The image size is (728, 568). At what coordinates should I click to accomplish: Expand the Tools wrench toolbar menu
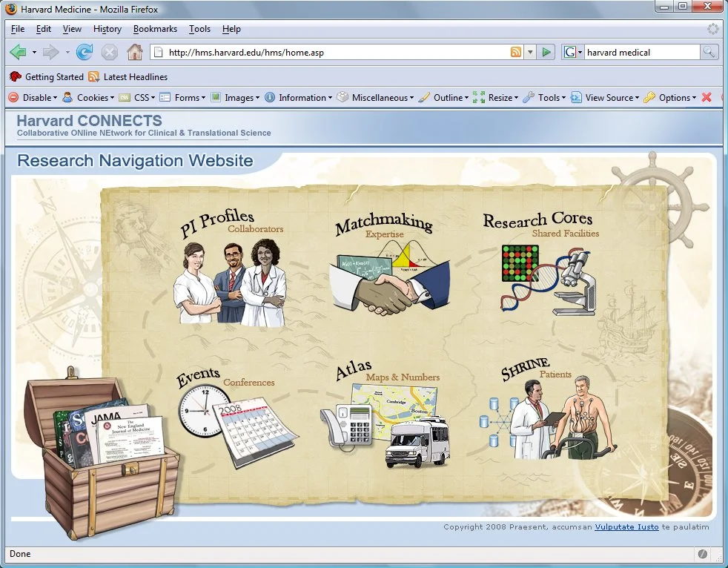pos(544,98)
